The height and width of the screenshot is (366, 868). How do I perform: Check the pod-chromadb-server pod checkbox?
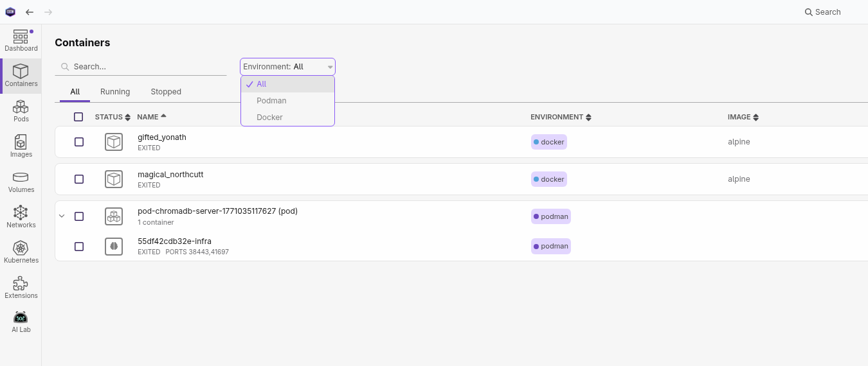pyautogui.click(x=79, y=216)
